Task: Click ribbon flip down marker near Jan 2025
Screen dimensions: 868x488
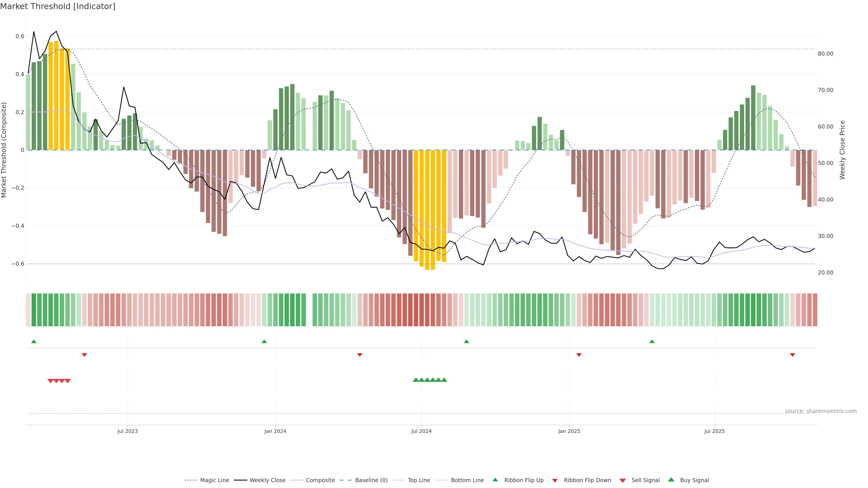Action: pos(579,355)
